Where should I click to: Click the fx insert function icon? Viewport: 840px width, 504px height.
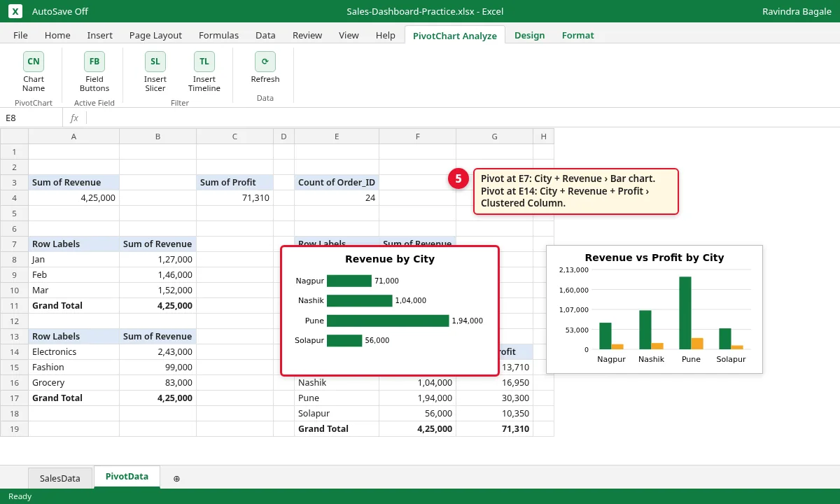[74, 118]
